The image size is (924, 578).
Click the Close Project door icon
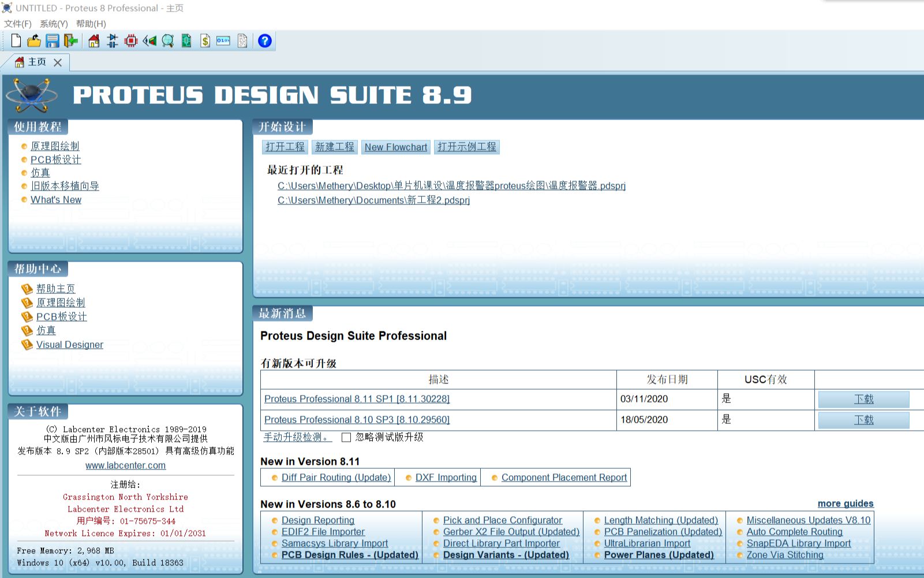71,41
